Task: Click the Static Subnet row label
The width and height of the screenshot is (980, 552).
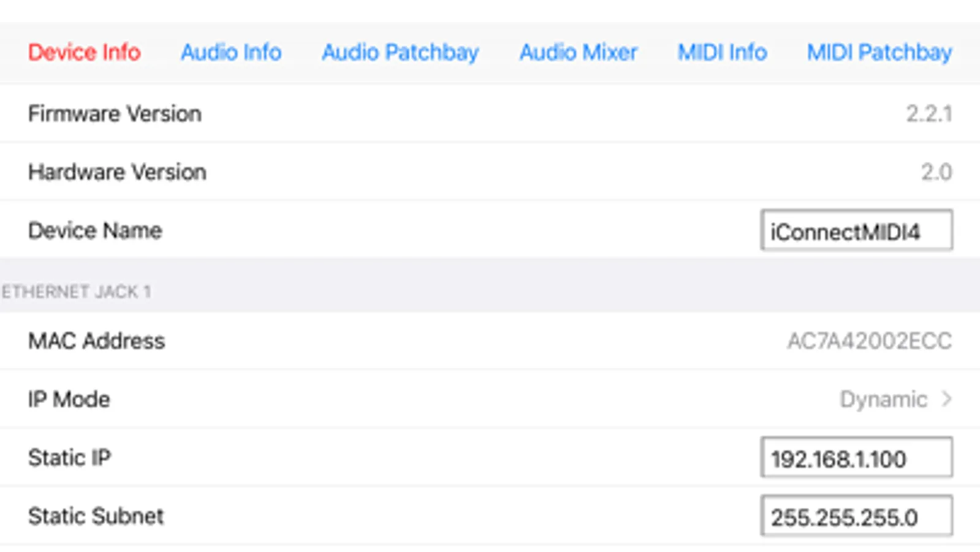Action: (96, 516)
